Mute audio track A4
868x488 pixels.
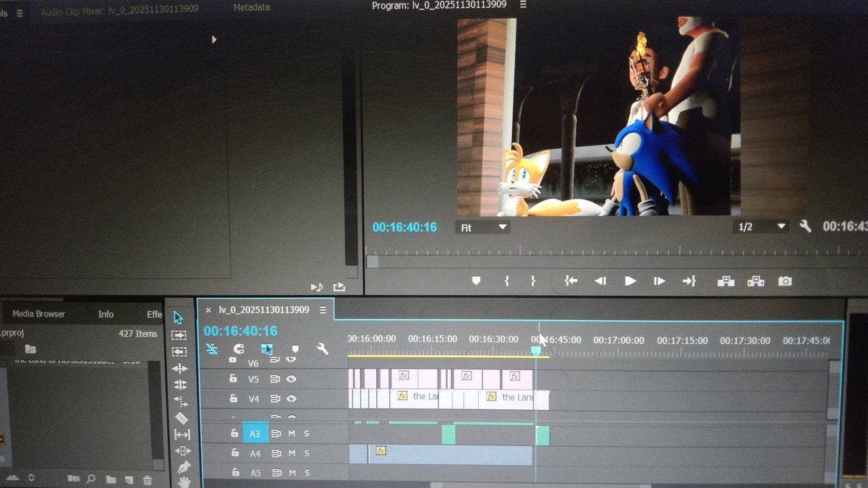coord(292,453)
